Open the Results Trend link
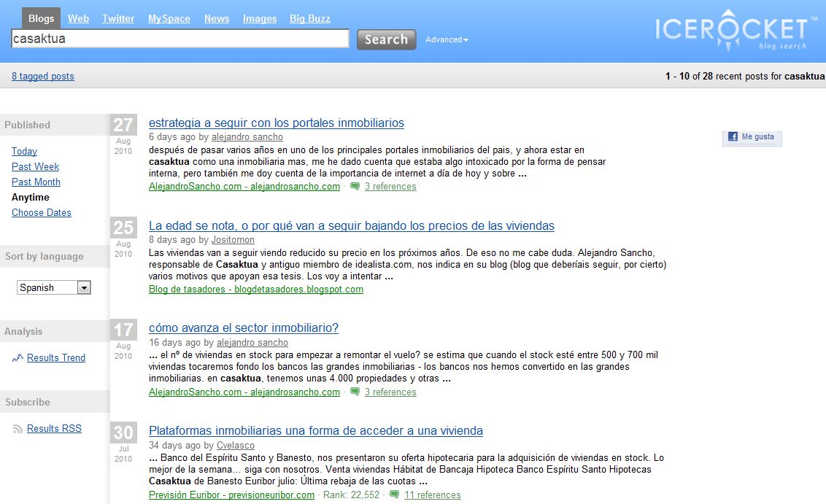The width and height of the screenshot is (826, 504). pos(56,357)
